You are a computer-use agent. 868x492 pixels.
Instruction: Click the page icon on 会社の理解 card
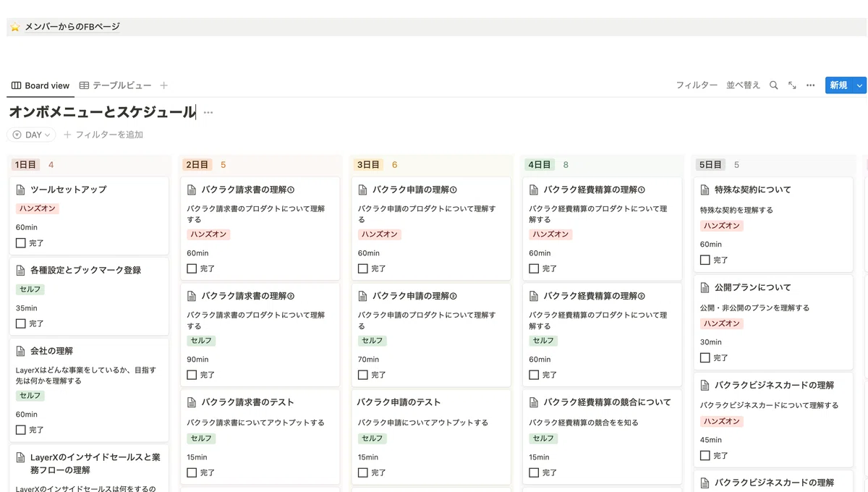[x=21, y=351]
